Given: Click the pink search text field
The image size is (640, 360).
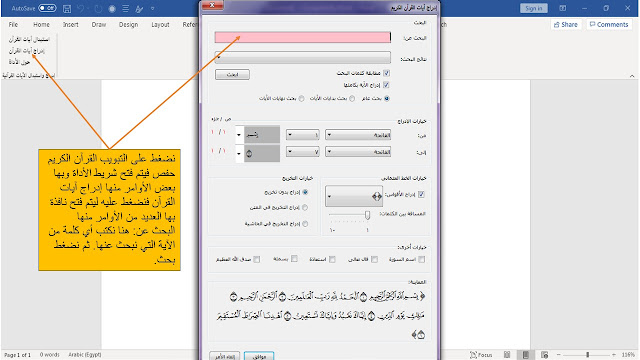Looking at the screenshot, I should click(x=302, y=37).
